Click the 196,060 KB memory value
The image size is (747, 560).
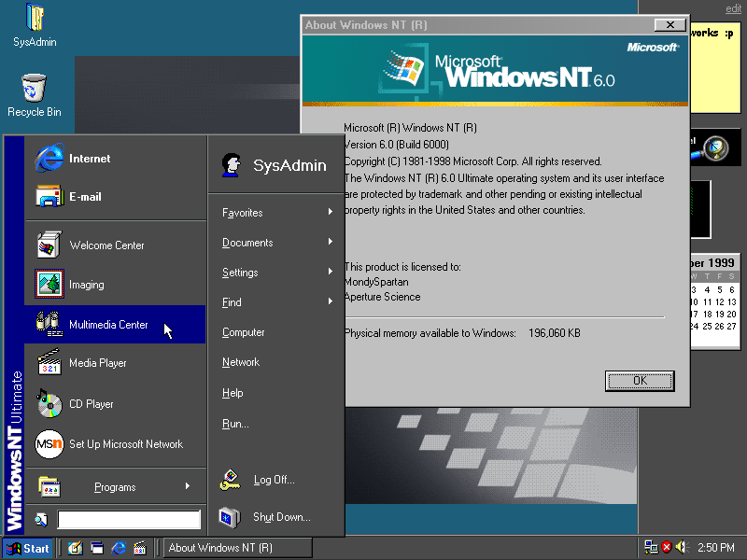point(554,333)
